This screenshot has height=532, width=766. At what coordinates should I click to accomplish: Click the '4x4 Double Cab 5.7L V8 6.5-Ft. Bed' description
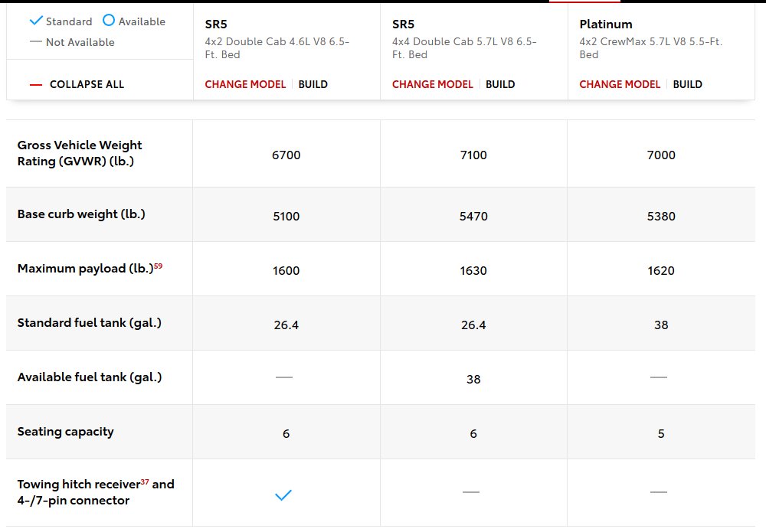(x=464, y=47)
